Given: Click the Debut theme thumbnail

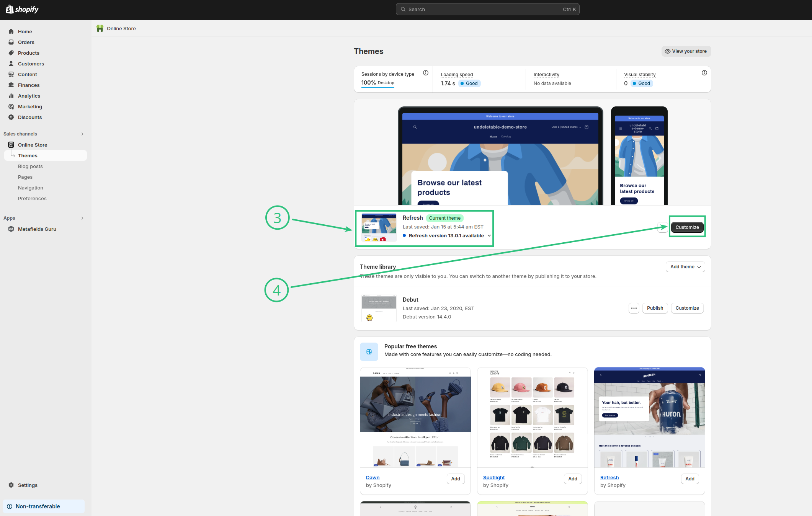Looking at the screenshot, I should click(x=379, y=308).
